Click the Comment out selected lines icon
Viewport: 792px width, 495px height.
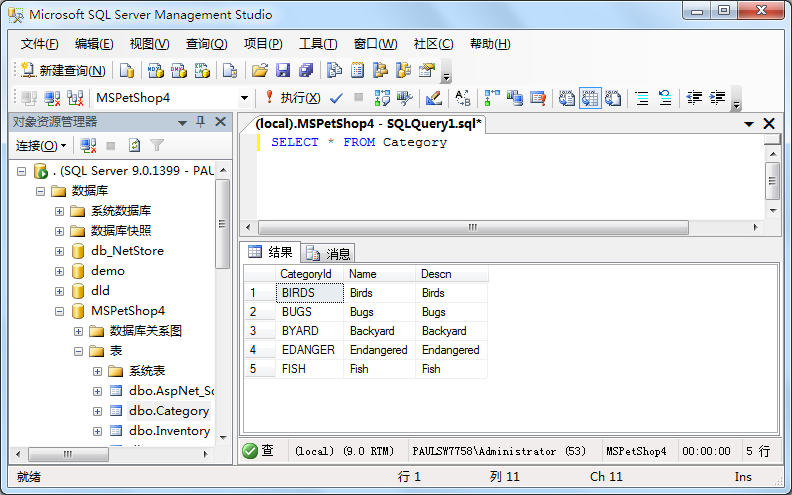tap(640, 98)
